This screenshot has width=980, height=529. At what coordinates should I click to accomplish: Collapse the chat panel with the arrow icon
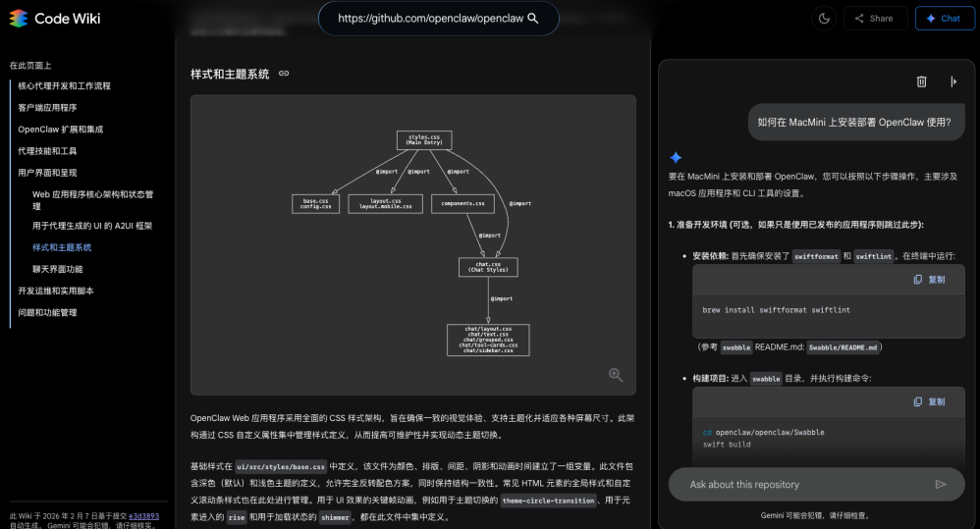(953, 81)
